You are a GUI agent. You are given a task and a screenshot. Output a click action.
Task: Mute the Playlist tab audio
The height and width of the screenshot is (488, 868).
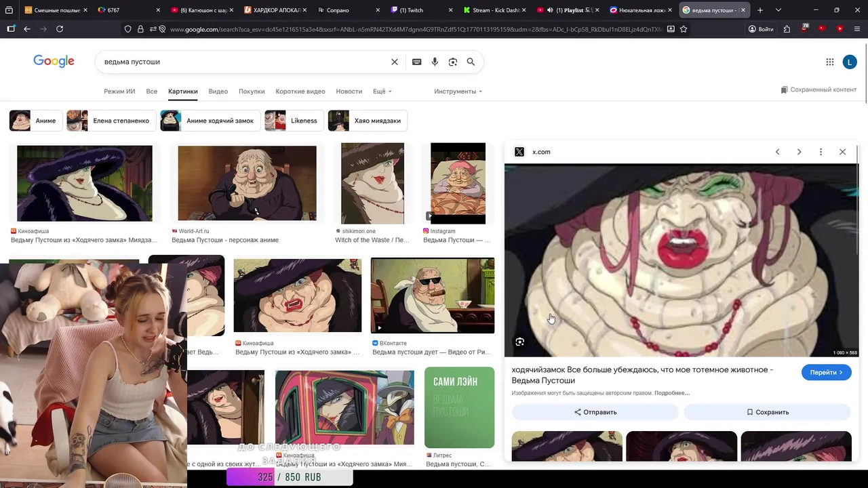click(x=549, y=10)
